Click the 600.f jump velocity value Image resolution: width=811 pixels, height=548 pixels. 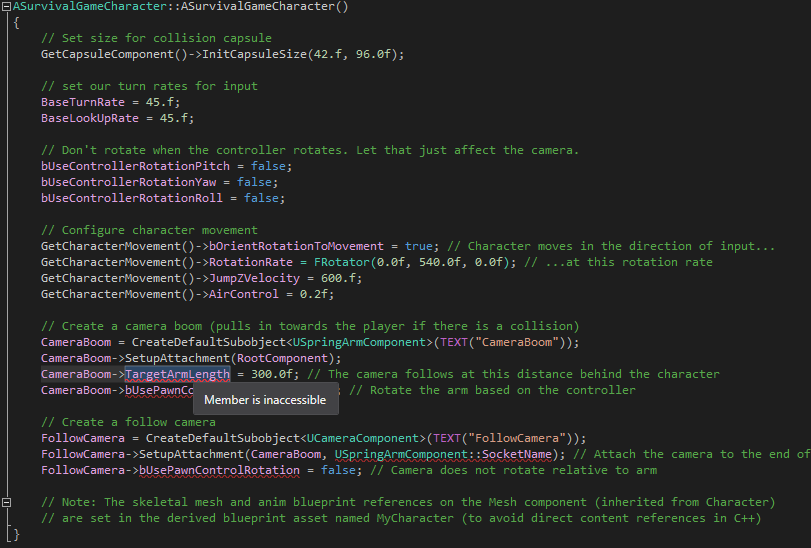[x=338, y=279]
